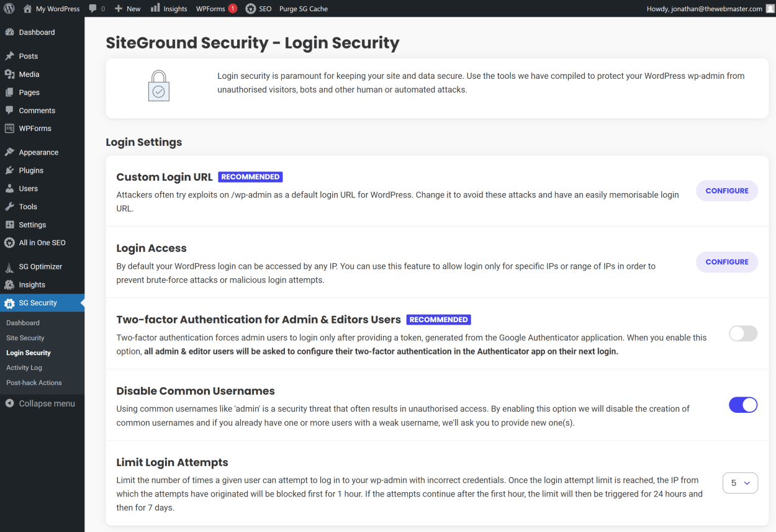Screen dimensions: 776x532
Task: Configure the Login Access setting
Action: click(727, 262)
